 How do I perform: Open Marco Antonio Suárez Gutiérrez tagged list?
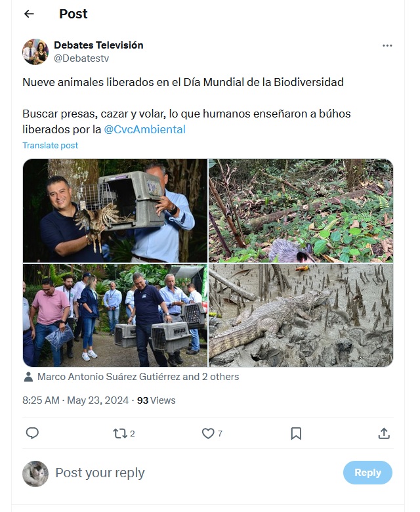pyautogui.click(x=138, y=377)
